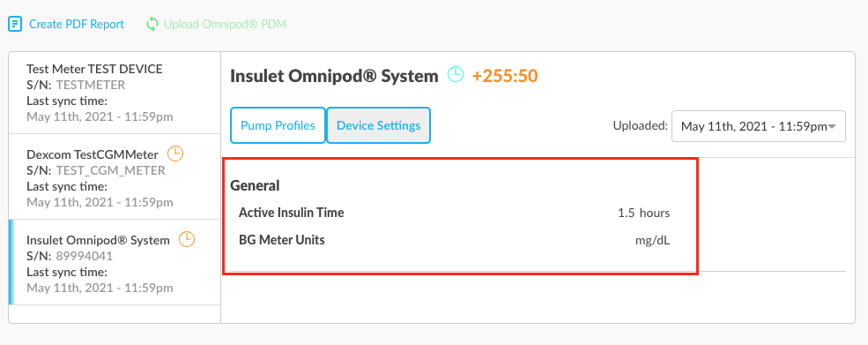Click the teal clock icon beside Insulet title
The image size is (868, 345).
point(456,74)
